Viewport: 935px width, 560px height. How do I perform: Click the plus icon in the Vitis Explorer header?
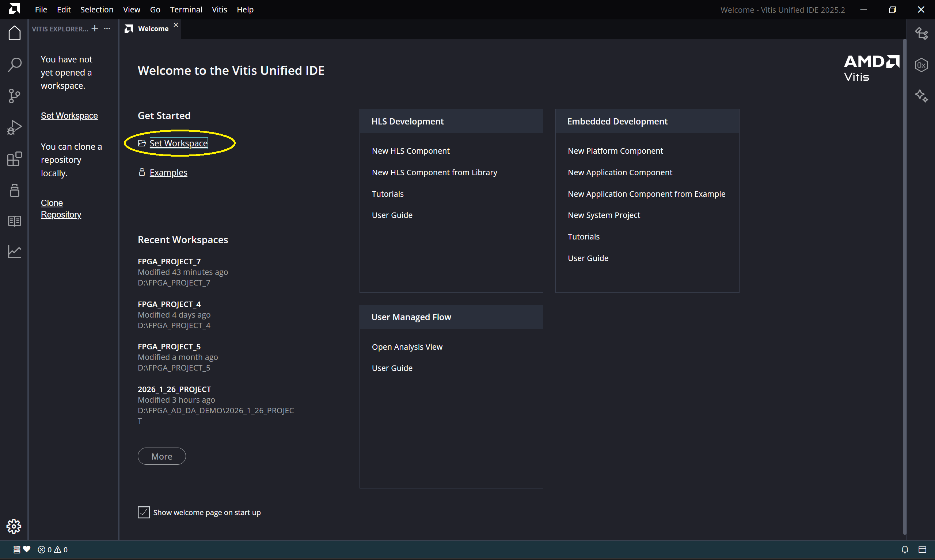click(95, 28)
